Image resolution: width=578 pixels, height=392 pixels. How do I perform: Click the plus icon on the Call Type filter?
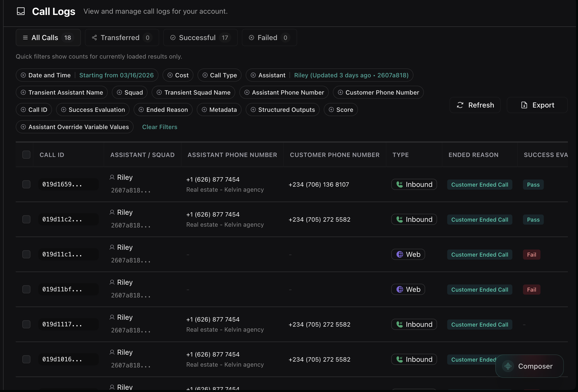(205, 75)
